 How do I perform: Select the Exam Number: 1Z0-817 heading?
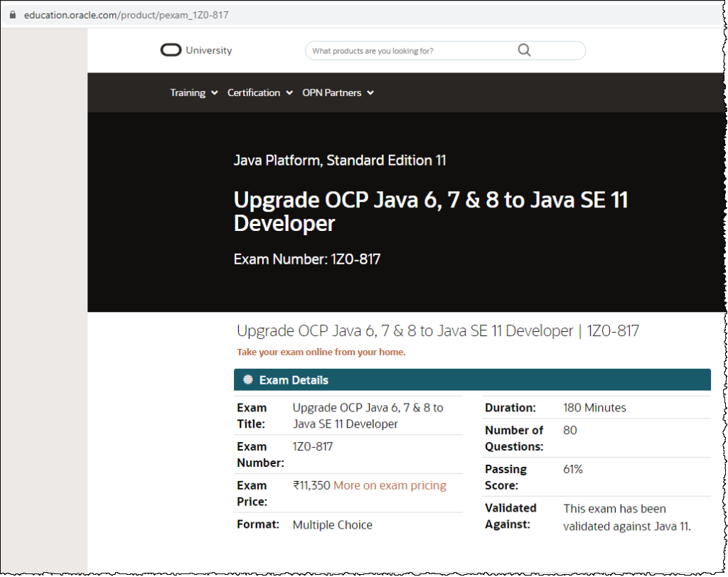coord(307,259)
